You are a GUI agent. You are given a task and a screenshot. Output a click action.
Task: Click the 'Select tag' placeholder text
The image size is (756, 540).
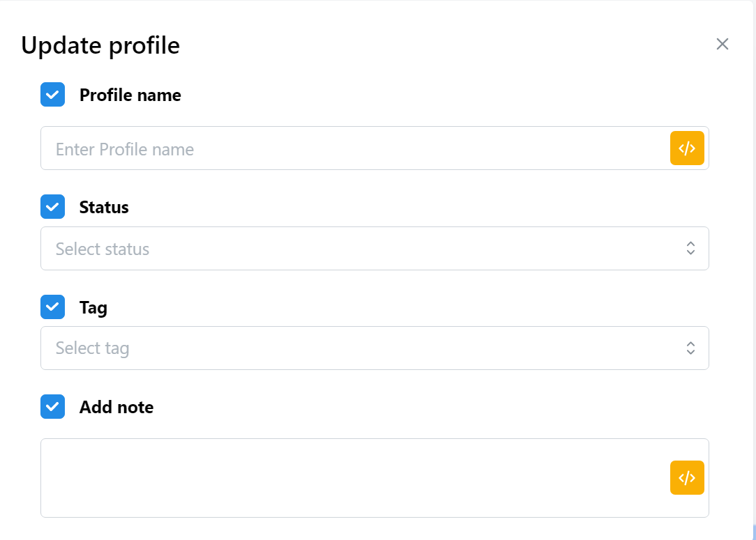(x=92, y=348)
